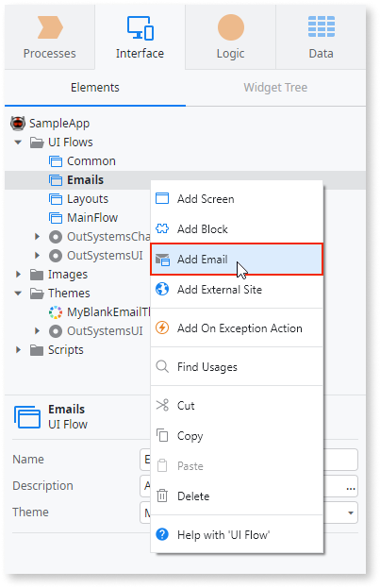
Task: Click the SampleApp module icon
Action: (x=18, y=123)
